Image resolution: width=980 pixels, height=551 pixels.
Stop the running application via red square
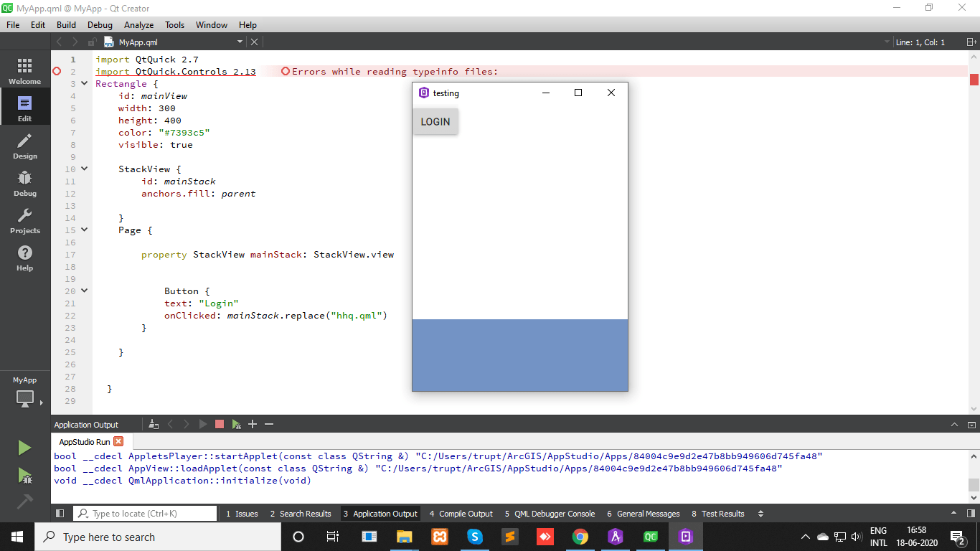(220, 425)
